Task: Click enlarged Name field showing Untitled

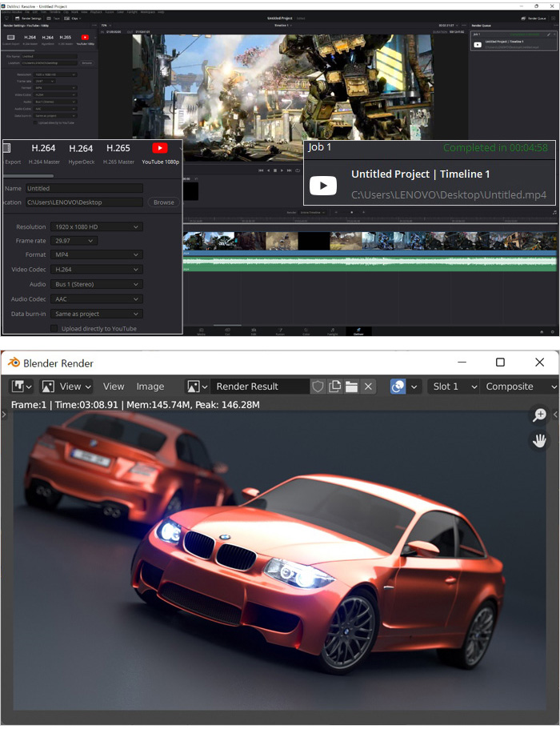Action: coord(84,188)
